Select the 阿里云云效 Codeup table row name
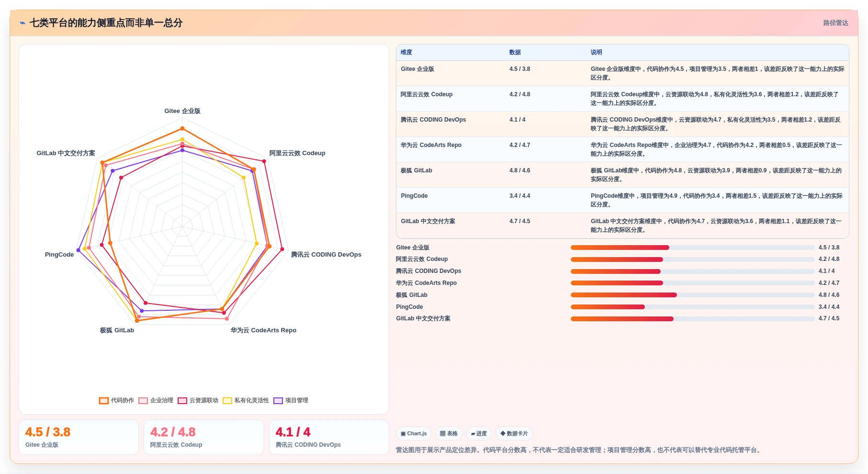Screen dimensions: 868x474 pyautogui.click(x=427, y=94)
